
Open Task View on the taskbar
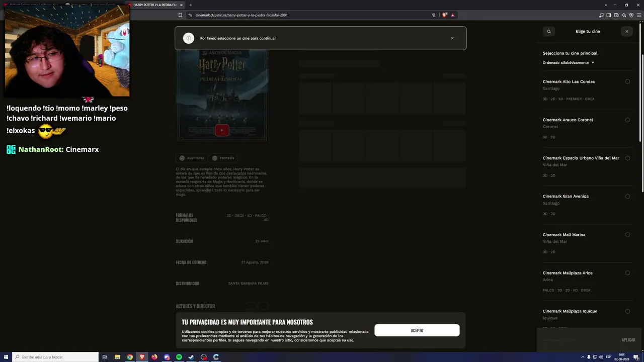click(105, 357)
